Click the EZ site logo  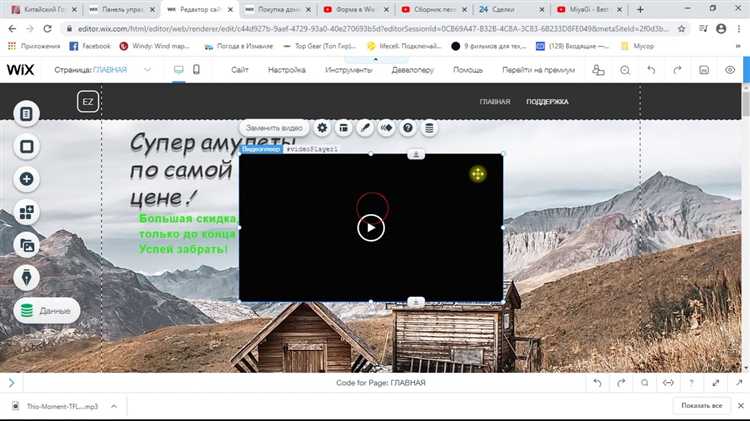point(88,101)
